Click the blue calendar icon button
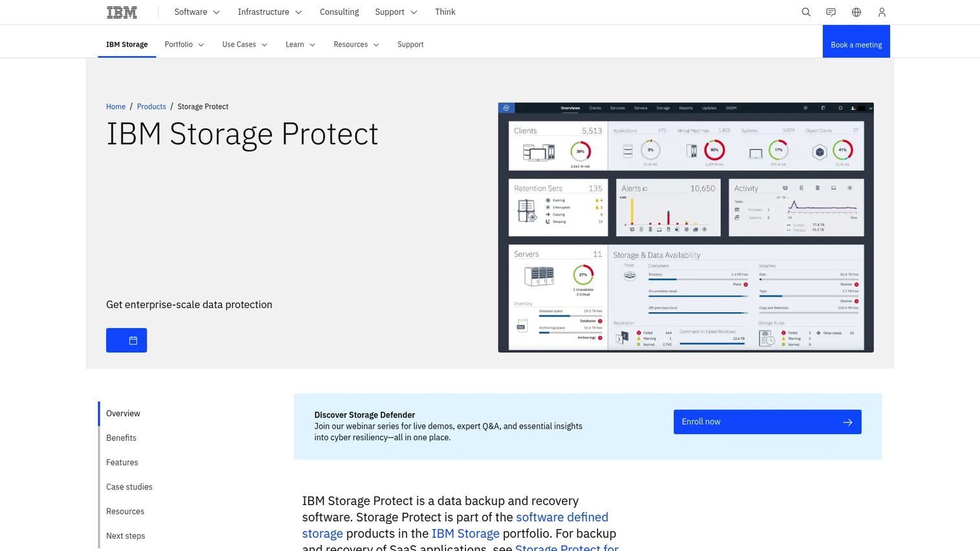 pos(126,341)
